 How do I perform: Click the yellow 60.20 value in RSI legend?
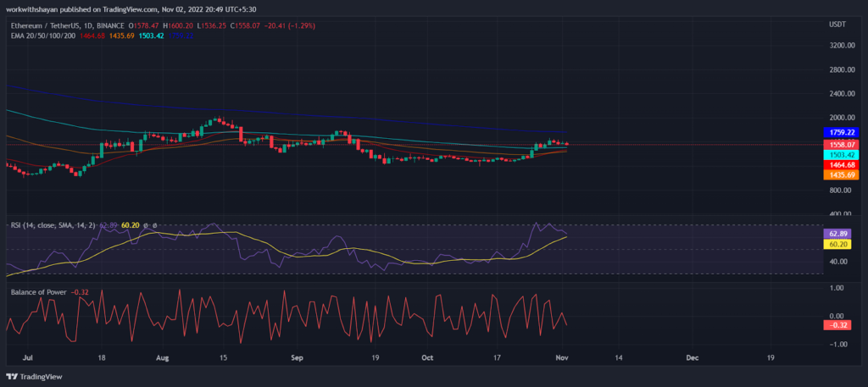129,225
